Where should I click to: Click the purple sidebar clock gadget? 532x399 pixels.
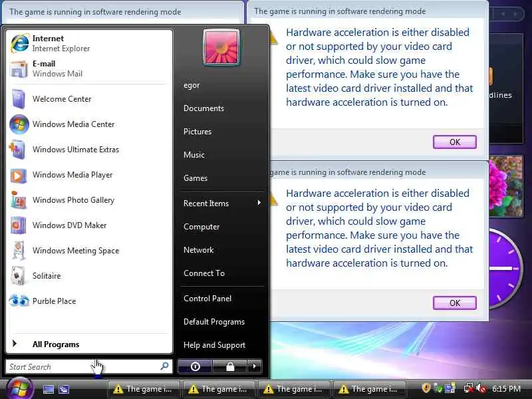pyautogui.click(x=505, y=268)
